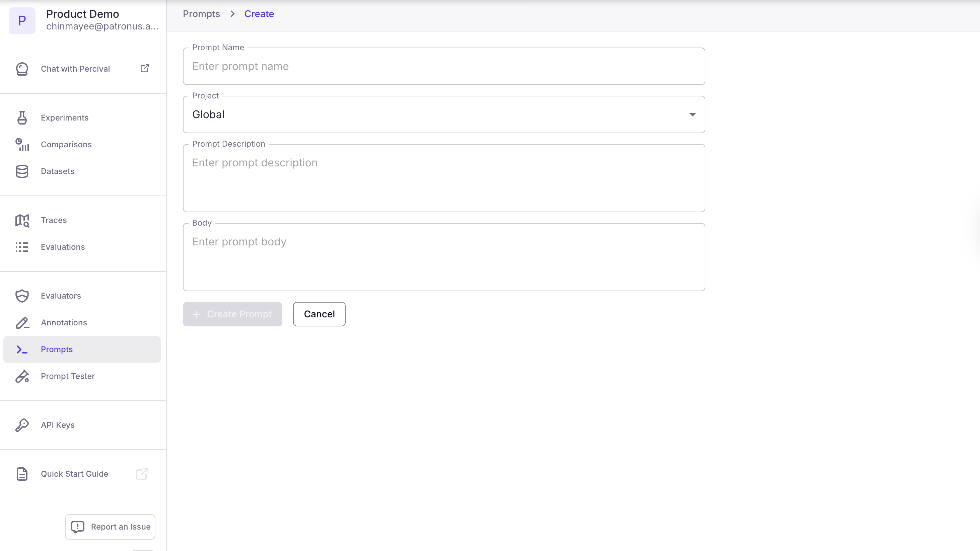
Task: Click the Quick Start Guide document icon
Action: pos(22,474)
